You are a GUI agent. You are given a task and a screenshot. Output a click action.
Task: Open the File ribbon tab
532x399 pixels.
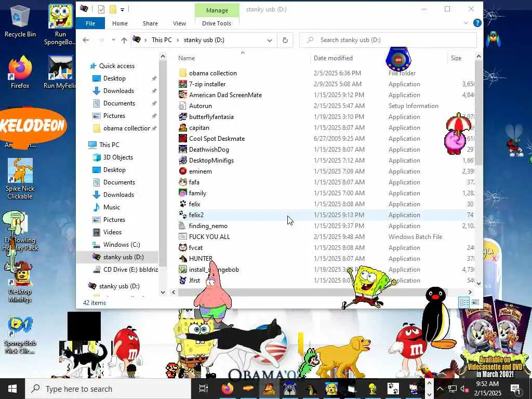point(90,23)
